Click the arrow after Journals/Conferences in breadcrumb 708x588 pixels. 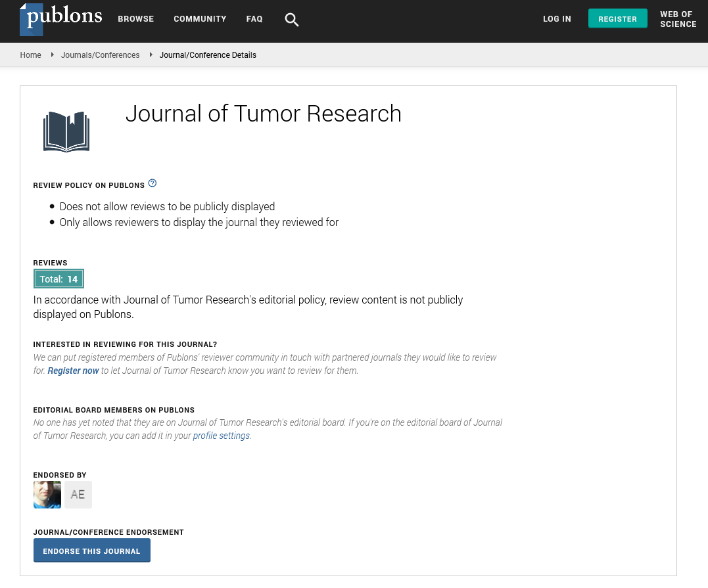pos(151,55)
